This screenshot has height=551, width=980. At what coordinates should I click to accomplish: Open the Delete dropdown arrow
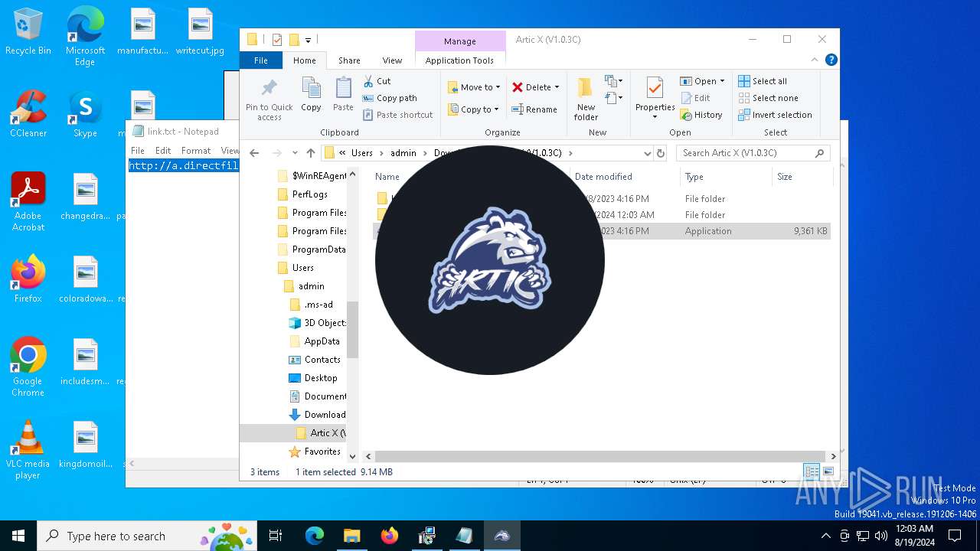pos(557,87)
